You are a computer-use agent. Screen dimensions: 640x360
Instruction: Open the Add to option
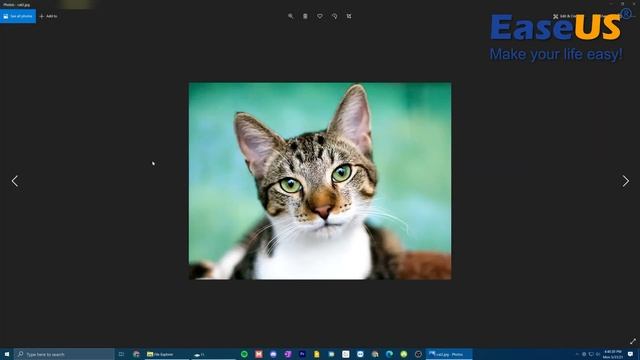(x=49, y=16)
